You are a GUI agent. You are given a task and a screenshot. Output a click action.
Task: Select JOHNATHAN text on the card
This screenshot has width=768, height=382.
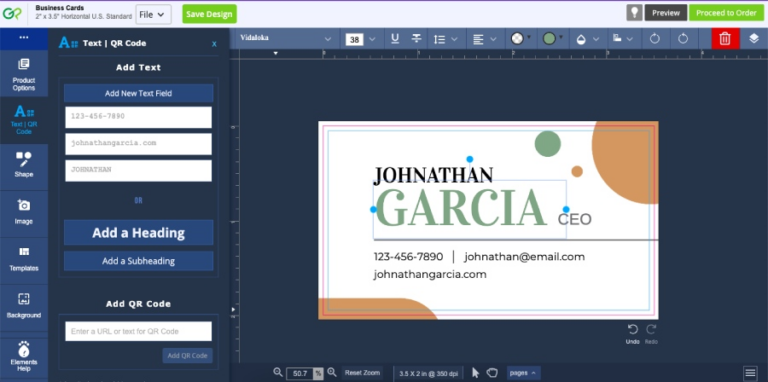tap(433, 175)
